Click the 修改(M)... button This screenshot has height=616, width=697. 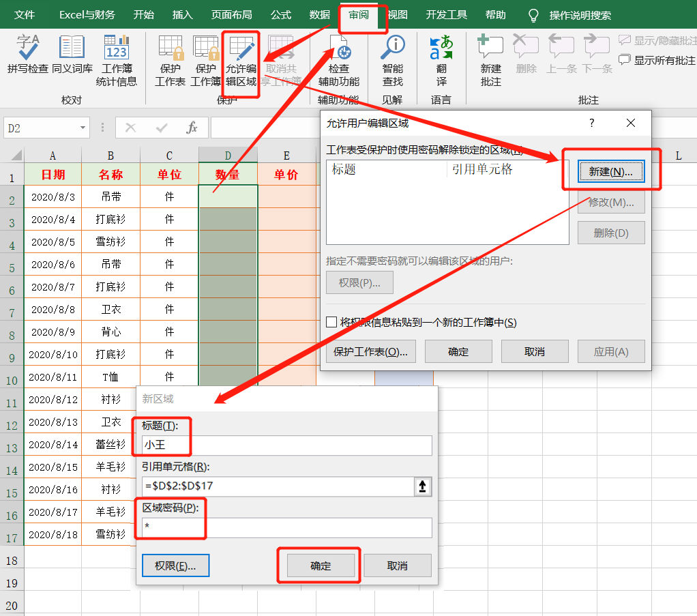[x=611, y=203]
